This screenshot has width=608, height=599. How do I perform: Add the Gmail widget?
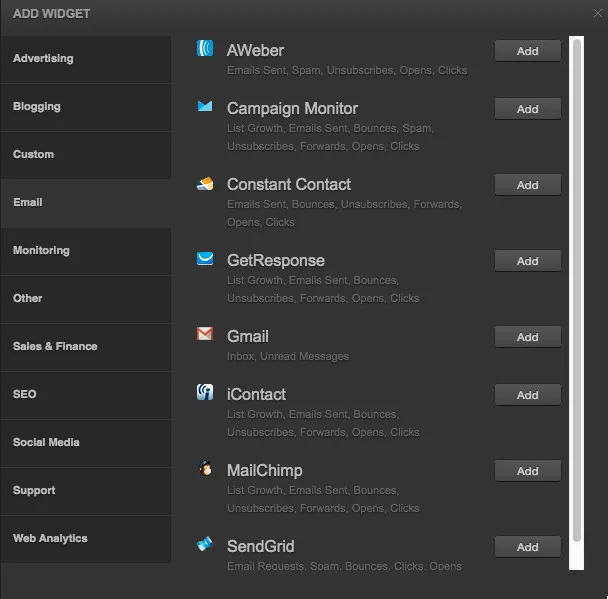[x=527, y=337]
